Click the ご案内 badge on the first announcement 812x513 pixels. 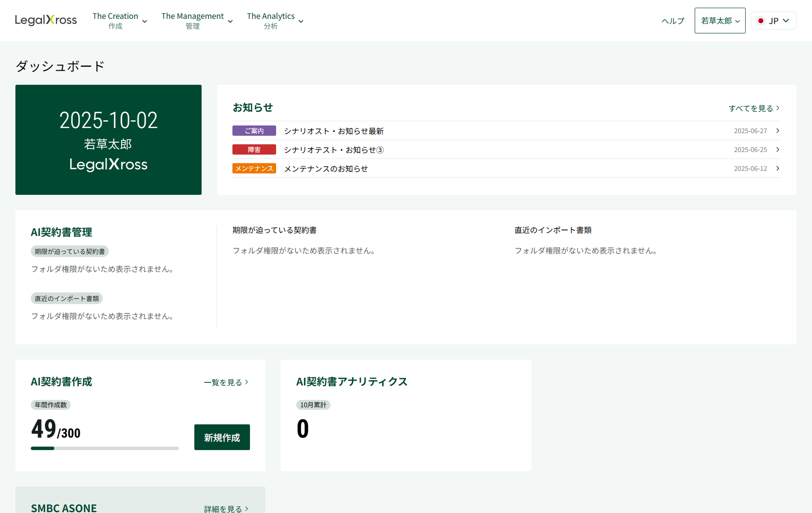tap(254, 130)
